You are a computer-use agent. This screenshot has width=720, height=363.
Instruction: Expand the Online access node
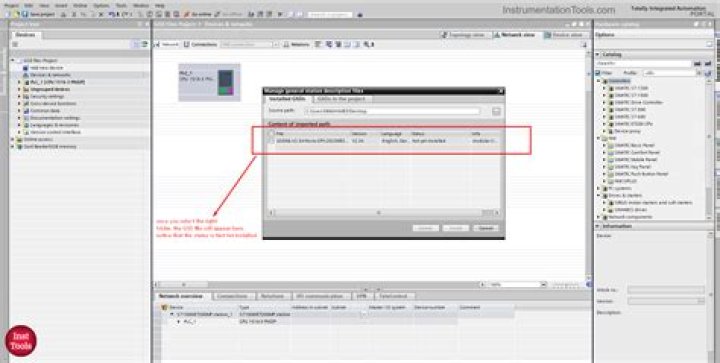pyautogui.click(x=13, y=140)
